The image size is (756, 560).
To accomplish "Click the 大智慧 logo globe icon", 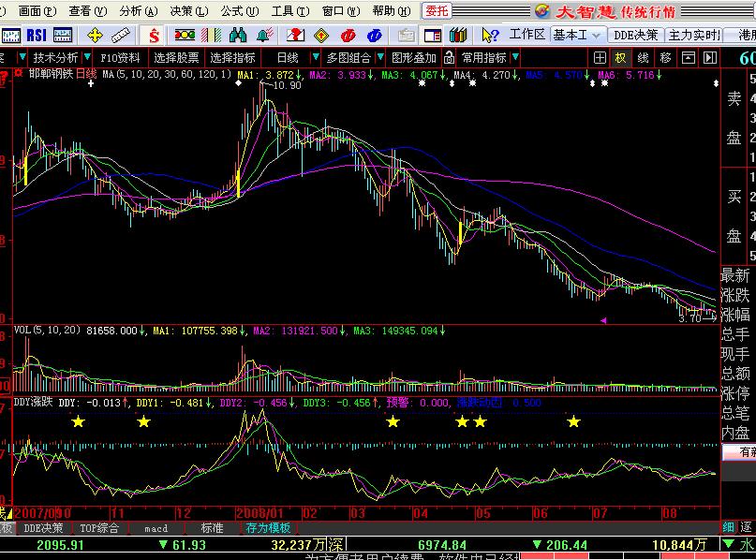I will pyautogui.click(x=542, y=10).
